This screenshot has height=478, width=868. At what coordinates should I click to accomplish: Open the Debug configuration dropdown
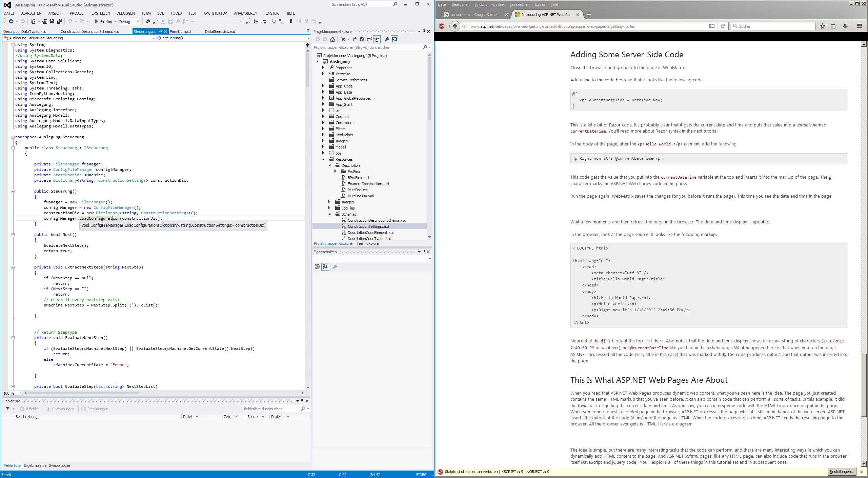pyautogui.click(x=138, y=22)
